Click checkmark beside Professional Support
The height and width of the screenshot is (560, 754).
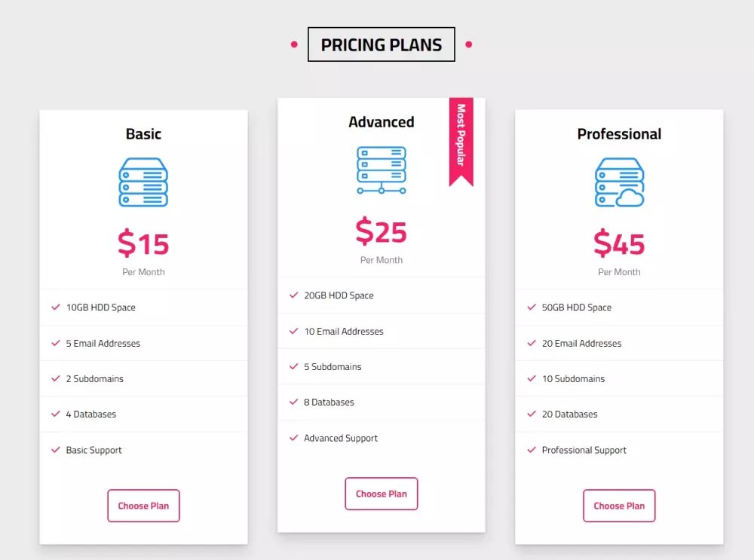[532, 450]
